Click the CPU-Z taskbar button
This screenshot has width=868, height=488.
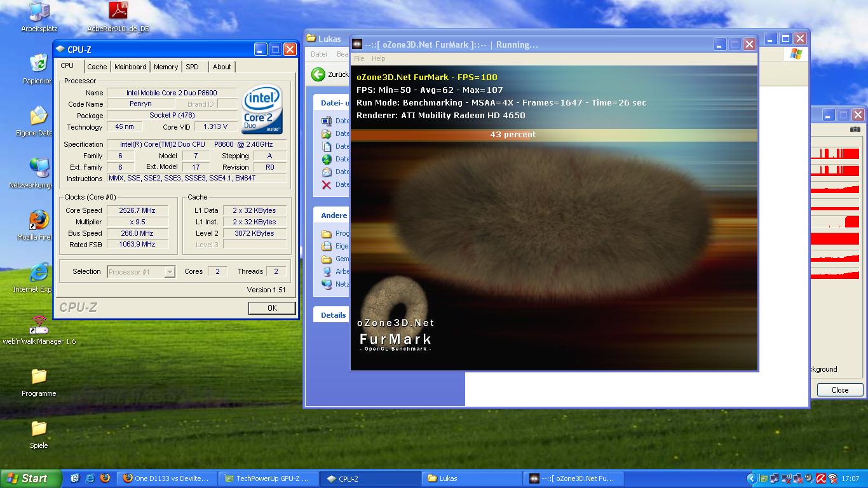[x=370, y=478]
